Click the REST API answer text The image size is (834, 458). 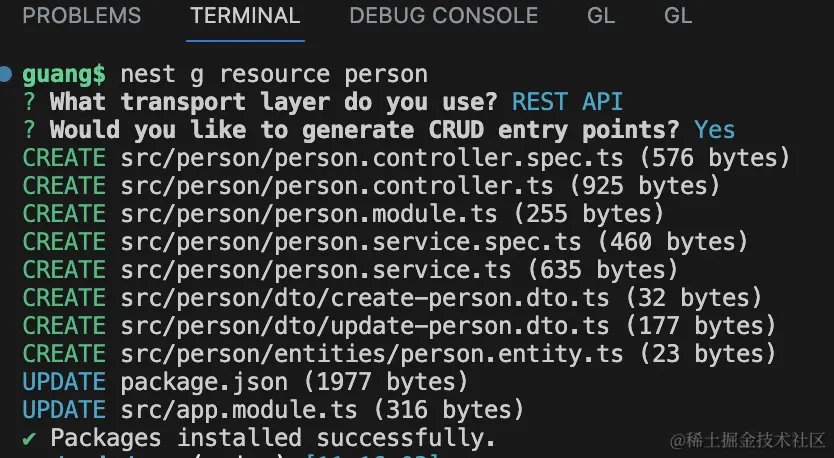[567, 102]
